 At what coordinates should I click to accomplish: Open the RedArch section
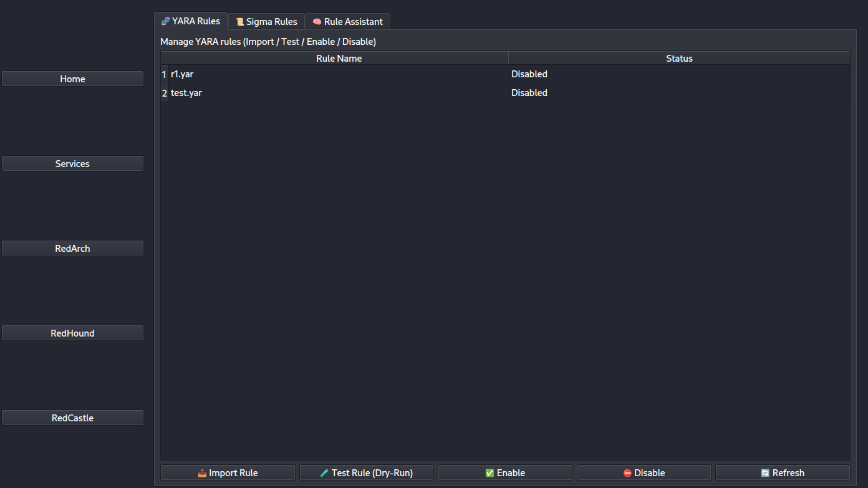tap(72, 248)
